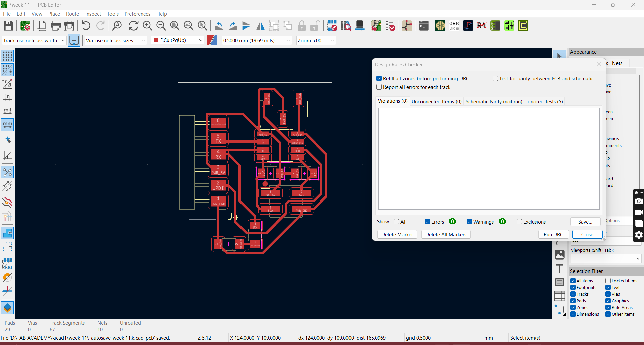Click the F.Cu red layer color swatch
This screenshot has width=644, height=345.
click(x=156, y=40)
